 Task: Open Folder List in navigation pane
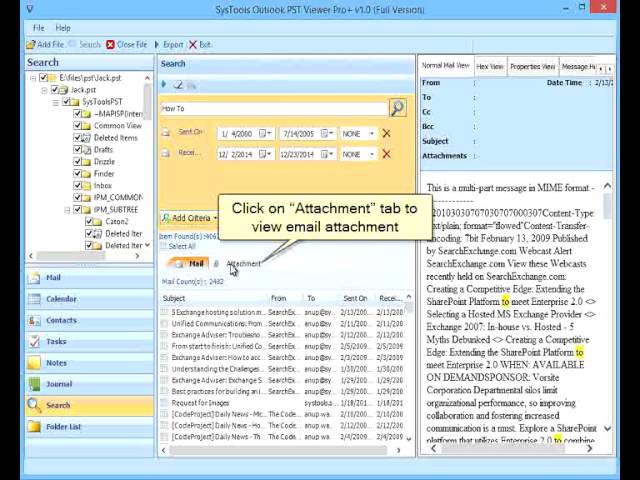(90, 427)
